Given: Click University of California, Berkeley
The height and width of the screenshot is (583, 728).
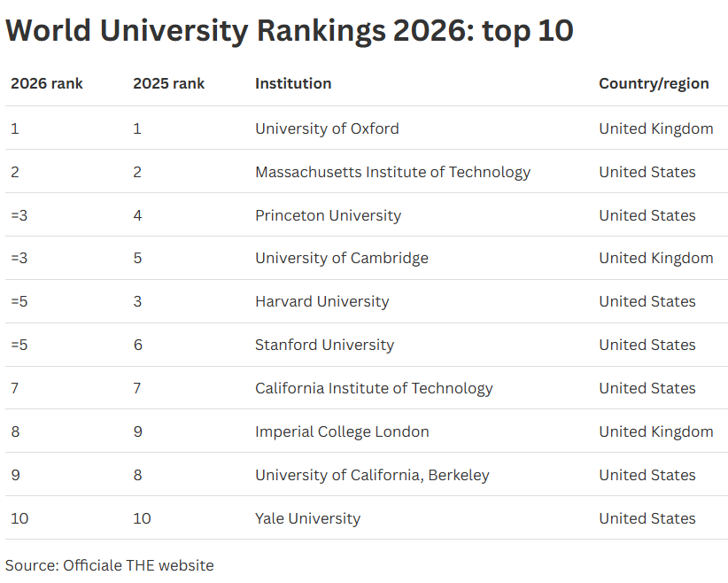Looking at the screenshot, I should coord(372,475).
